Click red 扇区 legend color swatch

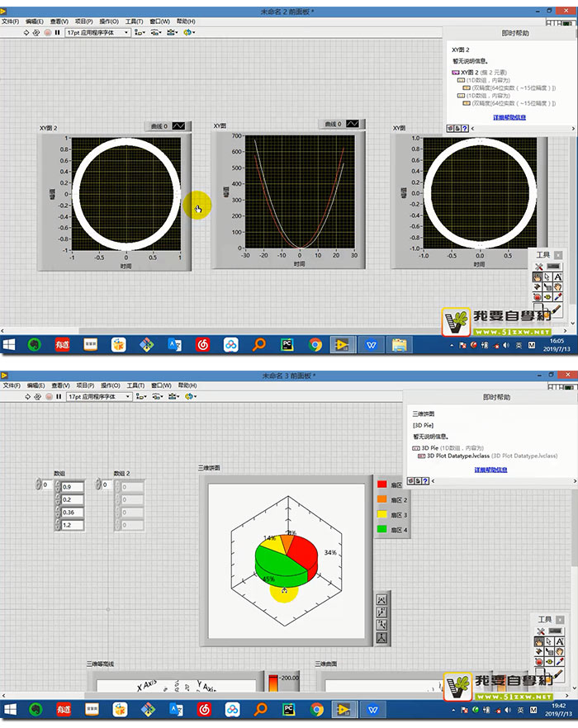(x=382, y=485)
